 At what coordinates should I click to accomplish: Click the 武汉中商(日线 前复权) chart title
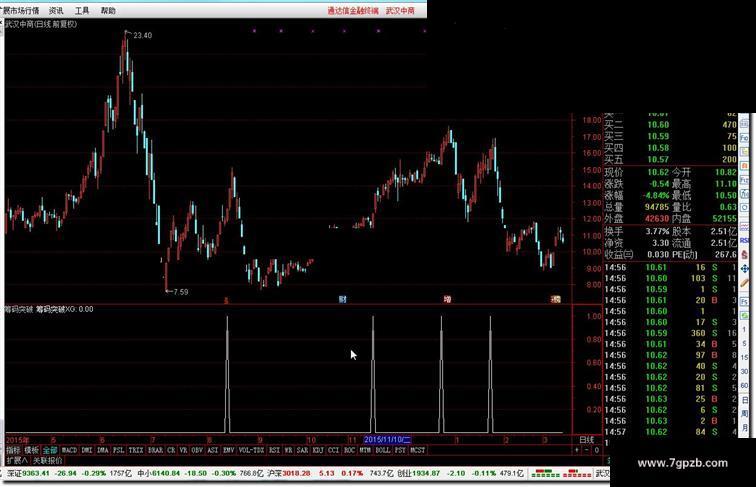(x=41, y=24)
